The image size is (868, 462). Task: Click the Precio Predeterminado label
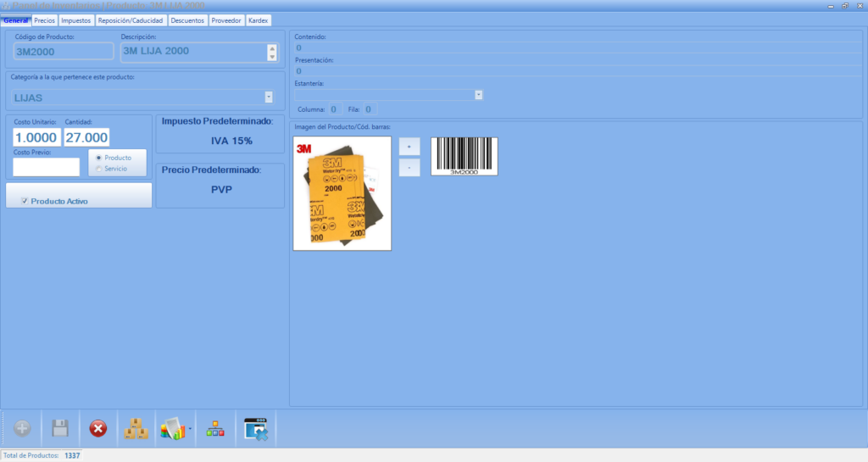pyautogui.click(x=211, y=170)
